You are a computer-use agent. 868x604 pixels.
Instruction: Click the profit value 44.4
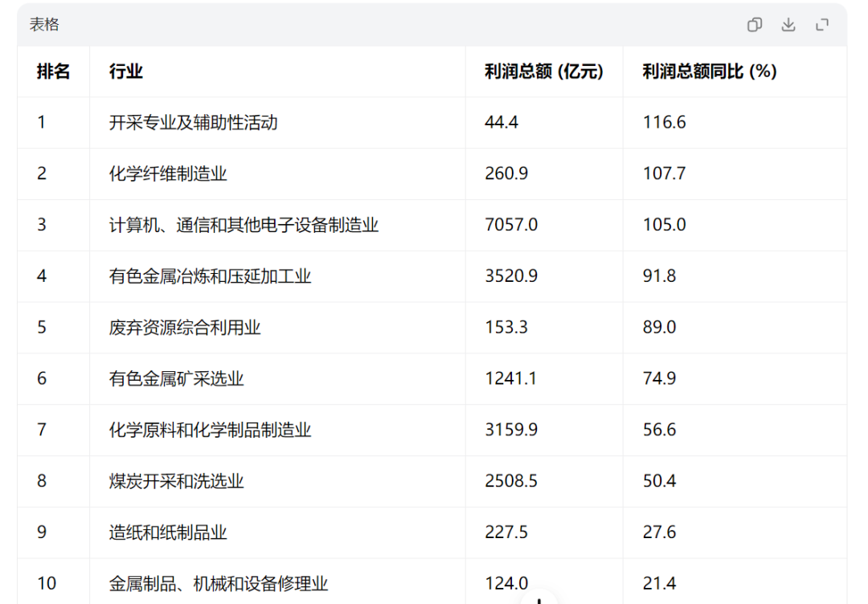(502, 122)
